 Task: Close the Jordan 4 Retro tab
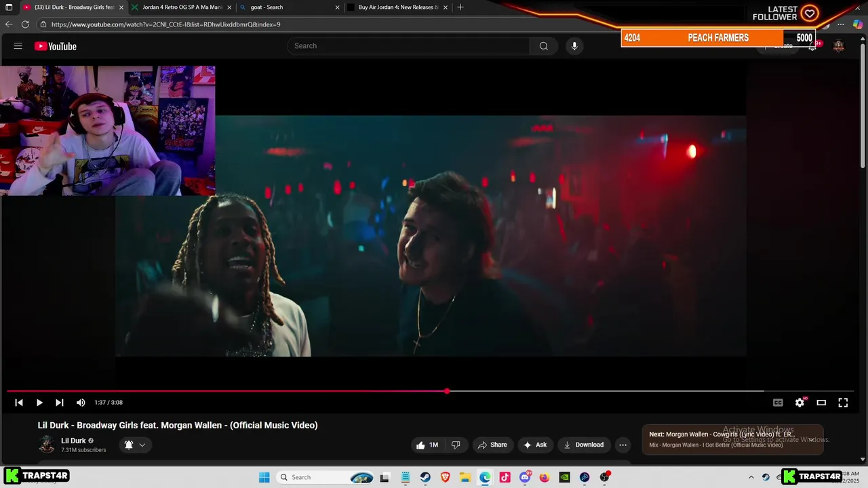[229, 7]
